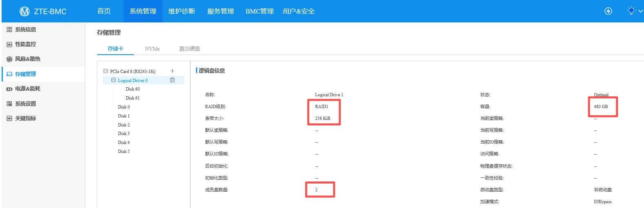The width and height of the screenshot is (644, 208).
Task: Click the 存储管理 storage icon
Action: (x=9, y=74)
